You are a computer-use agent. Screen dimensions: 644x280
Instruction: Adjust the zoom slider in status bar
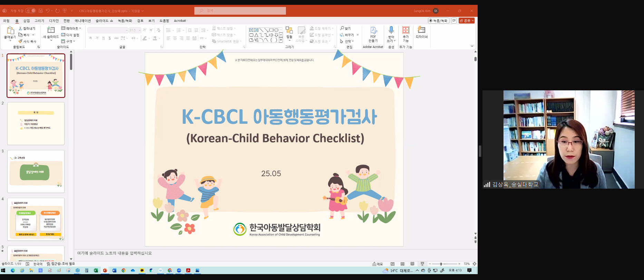coord(445,264)
